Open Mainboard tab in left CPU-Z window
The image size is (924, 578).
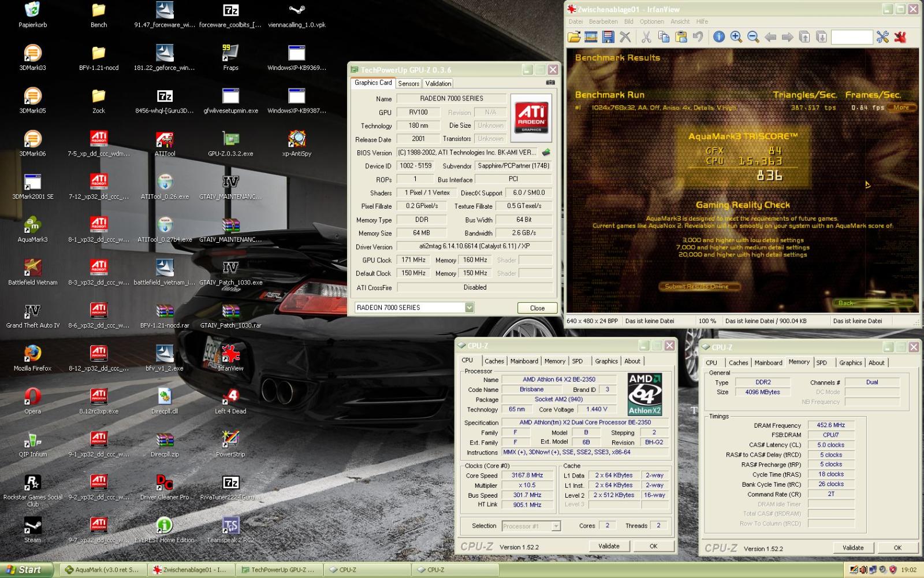click(524, 361)
